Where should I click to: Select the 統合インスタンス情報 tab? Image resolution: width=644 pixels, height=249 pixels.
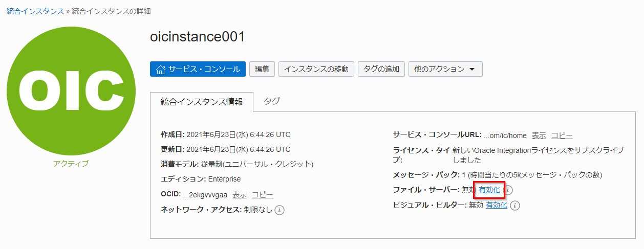(x=202, y=101)
